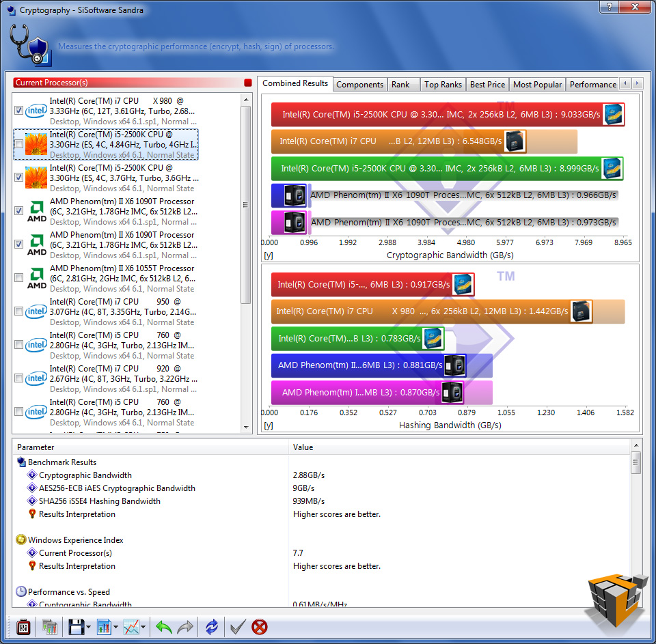This screenshot has height=644, width=656.
Task: Select the red i5-2500K 9.033GB/s bar
Action: [448, 115]
